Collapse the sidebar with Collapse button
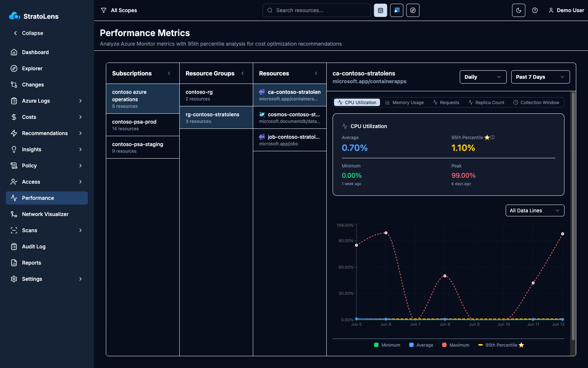 28,33
